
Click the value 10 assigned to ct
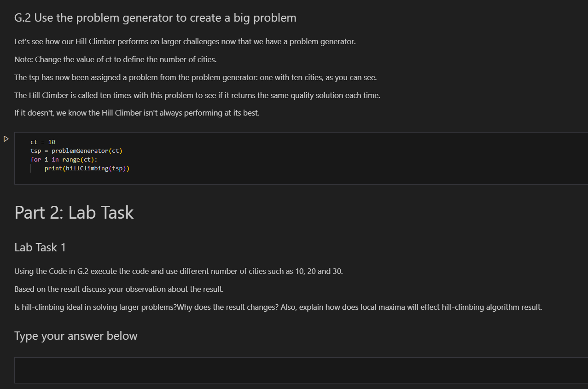[51, 142]
